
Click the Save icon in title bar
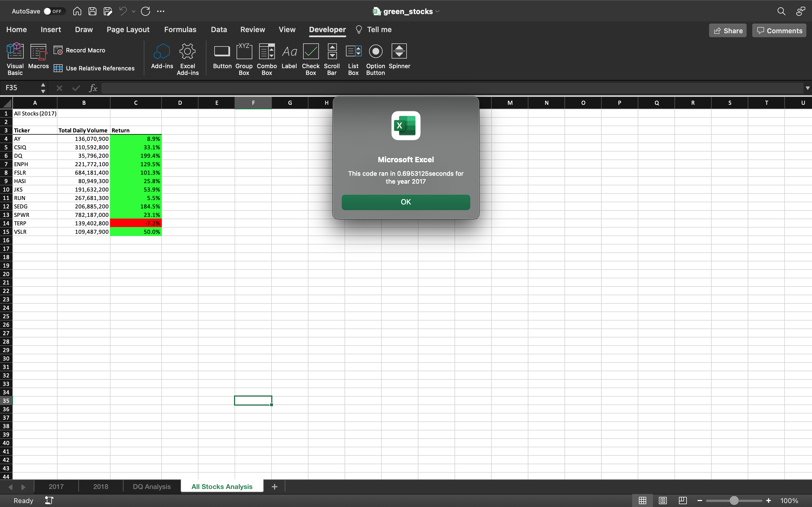92,11
